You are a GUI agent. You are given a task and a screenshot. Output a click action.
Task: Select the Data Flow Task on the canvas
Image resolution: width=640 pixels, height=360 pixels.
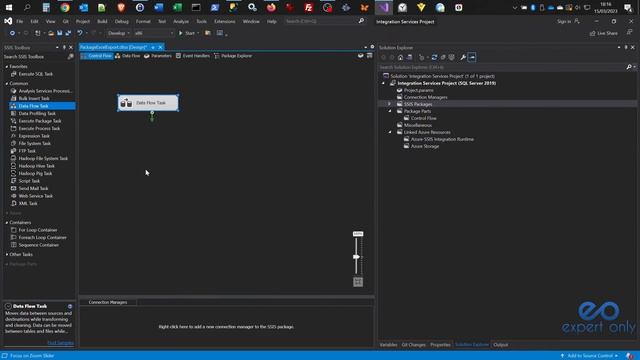click(x=148, y=103)
